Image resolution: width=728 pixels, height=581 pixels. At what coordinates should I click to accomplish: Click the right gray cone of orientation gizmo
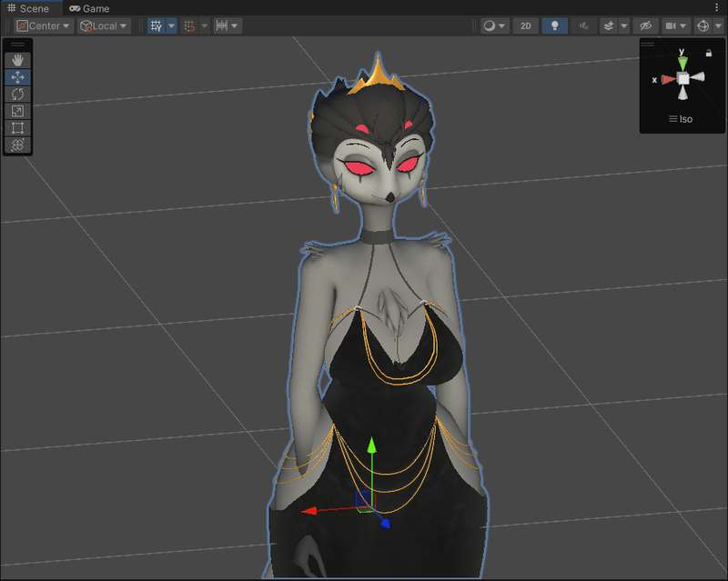697,77
